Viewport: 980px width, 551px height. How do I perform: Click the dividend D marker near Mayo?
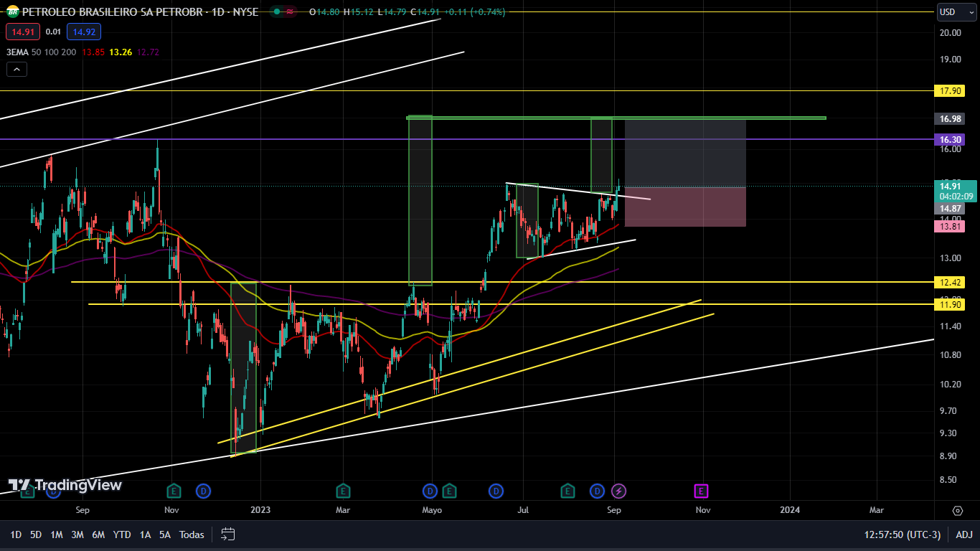[430, 491]
